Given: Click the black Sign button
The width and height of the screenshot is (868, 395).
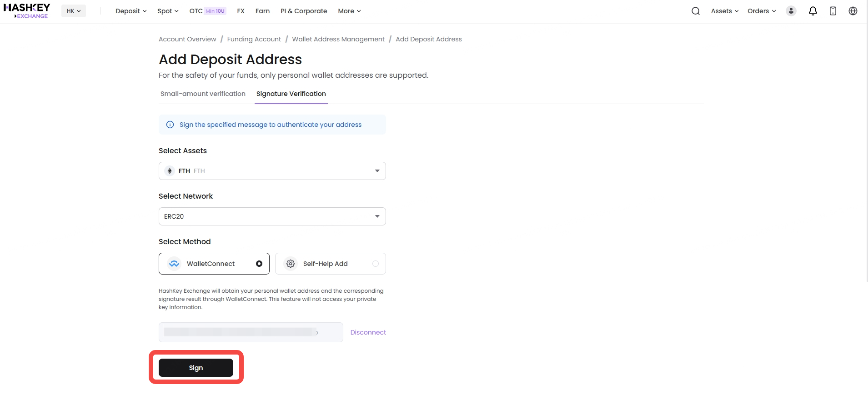Looking at the screenshot, I should pos(196,368).
